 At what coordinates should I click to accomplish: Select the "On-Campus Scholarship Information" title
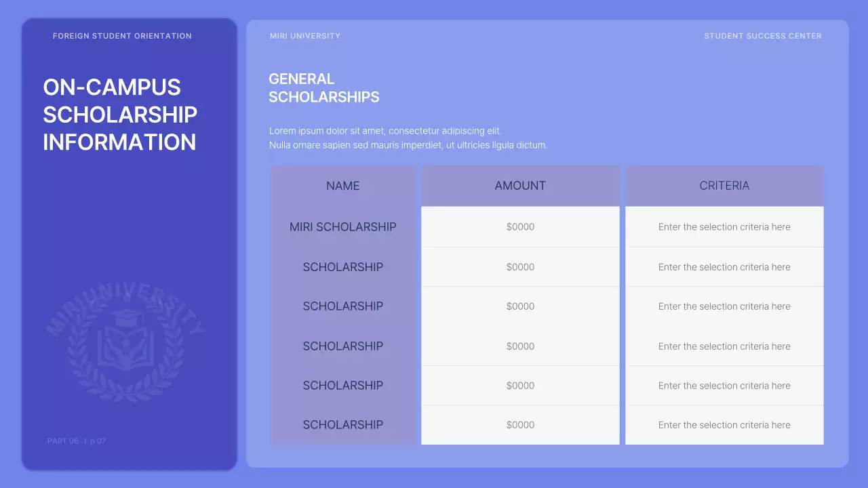[x=120, y=115]
